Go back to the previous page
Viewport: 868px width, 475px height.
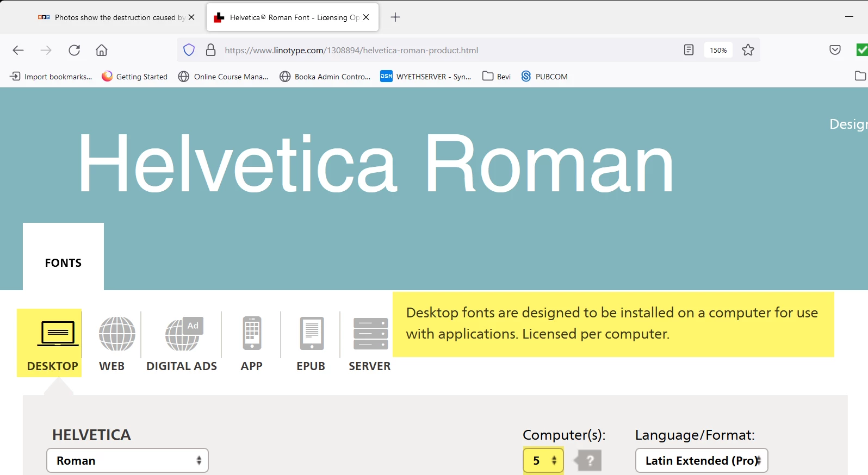[x=18, y=51]
